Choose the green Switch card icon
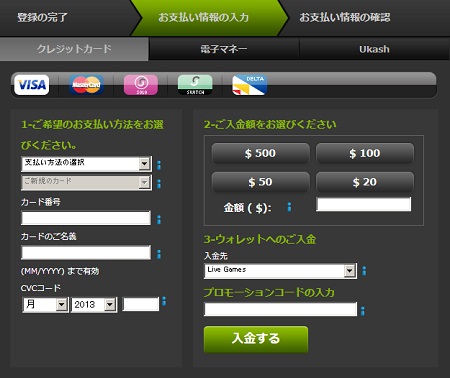The width and height of the screenshot is (450, 378). (x=195, y=85)
